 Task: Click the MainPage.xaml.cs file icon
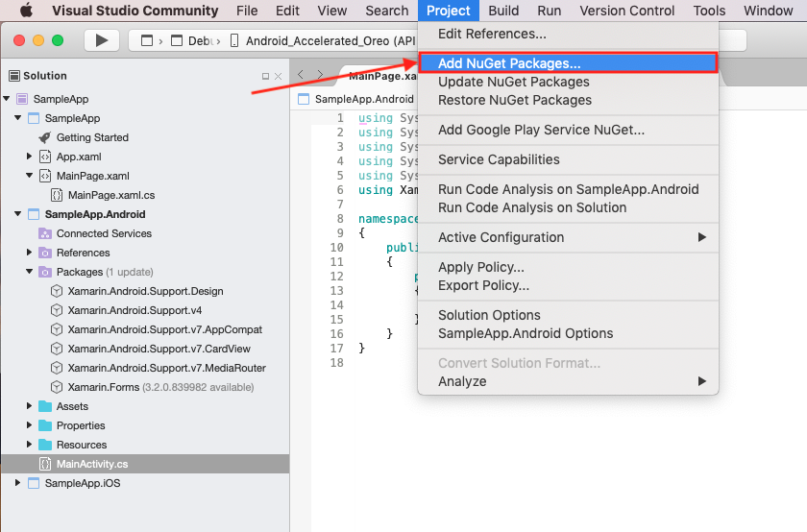57,195
